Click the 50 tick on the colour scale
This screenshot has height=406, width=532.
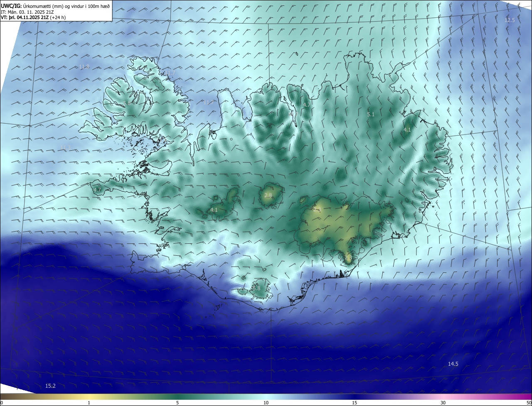tap(529, 403)
